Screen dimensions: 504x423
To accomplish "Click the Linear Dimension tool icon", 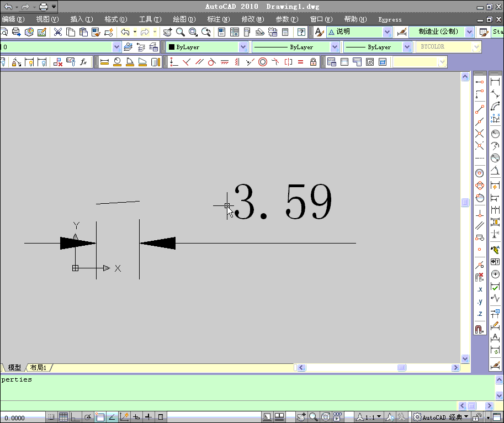I will (x=495, y=82).
